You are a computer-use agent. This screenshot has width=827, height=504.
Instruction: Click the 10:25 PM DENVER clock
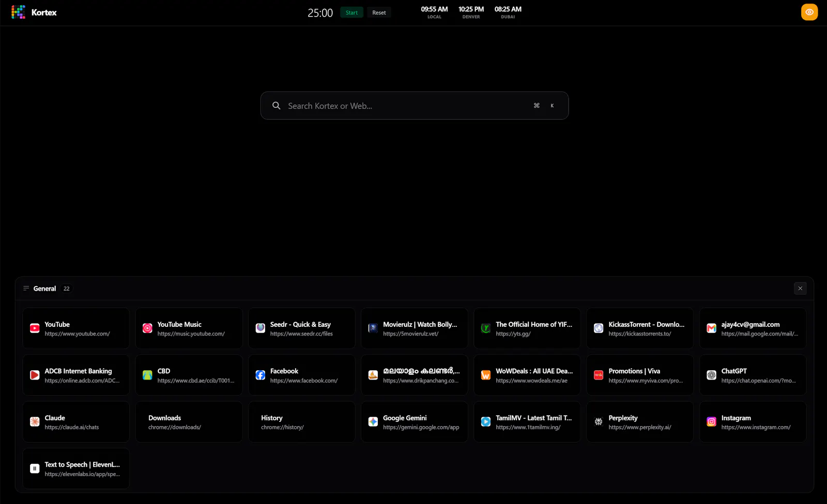pos(471,12)
